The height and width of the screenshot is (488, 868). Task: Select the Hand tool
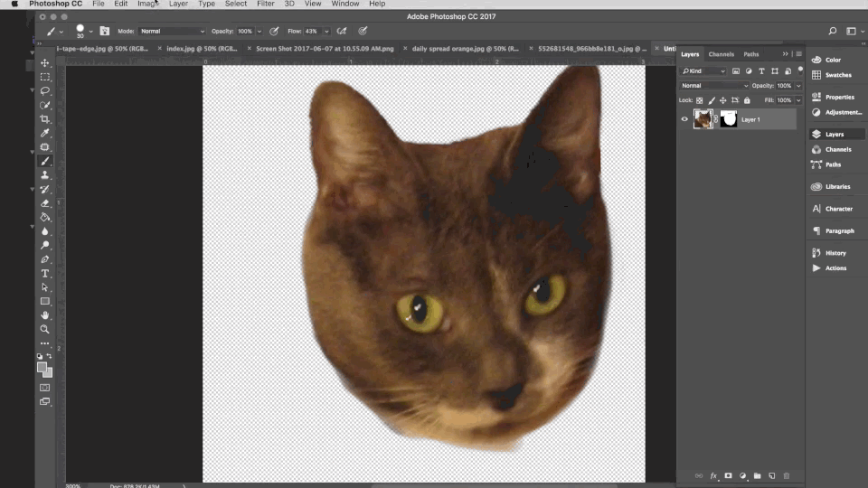click(45, 315)
